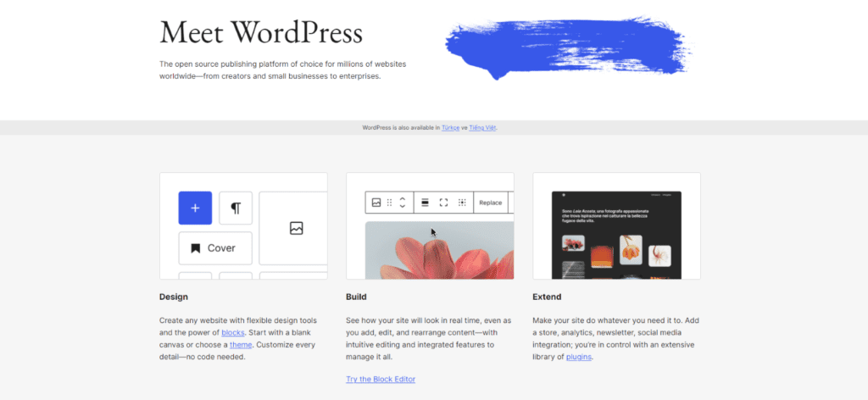Open the Türkçe language link

pyautogui.click(x=451, y=128)
